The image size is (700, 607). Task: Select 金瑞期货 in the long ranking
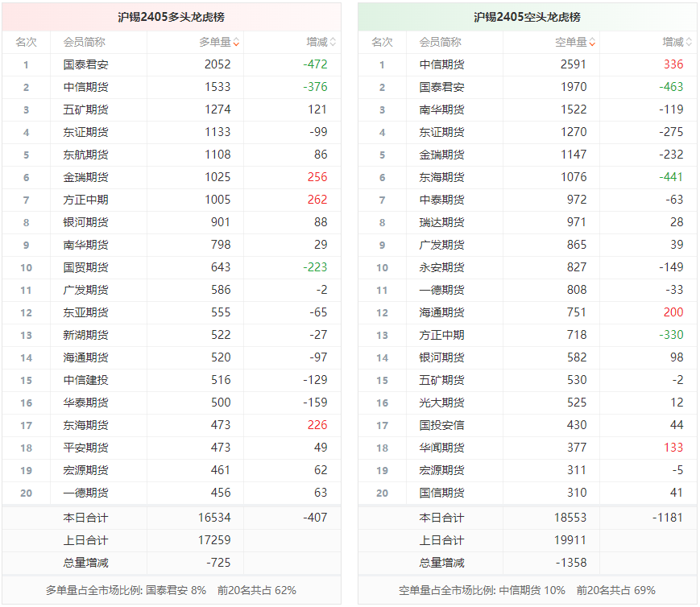tap(85, 177)
